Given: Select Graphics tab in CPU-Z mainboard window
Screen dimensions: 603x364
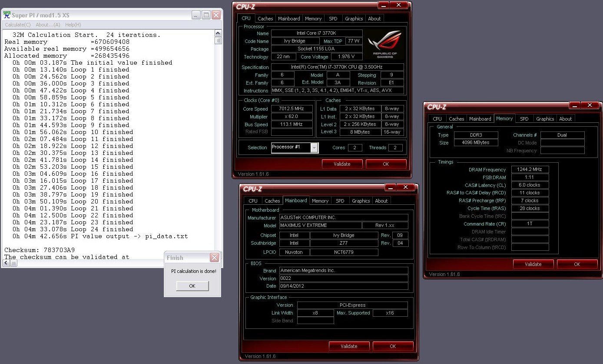Looking at the screenshot, I should (361, 201).
